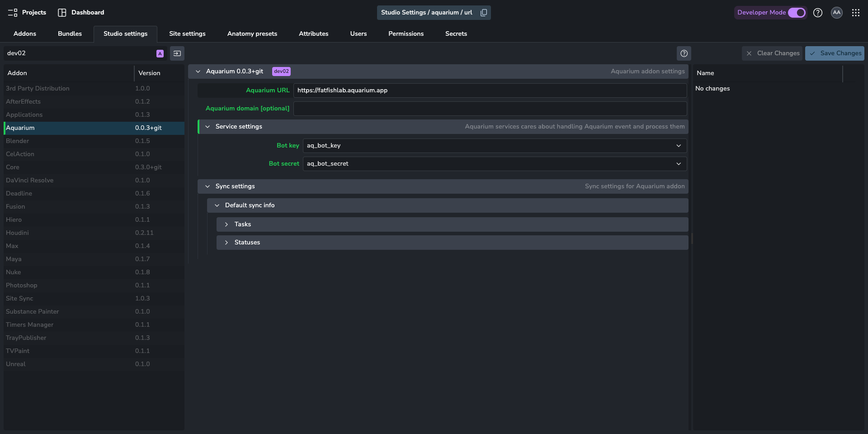Click the Addon column header
The height and width of the screenshot is (434, 868).
[x=69, y=73]
